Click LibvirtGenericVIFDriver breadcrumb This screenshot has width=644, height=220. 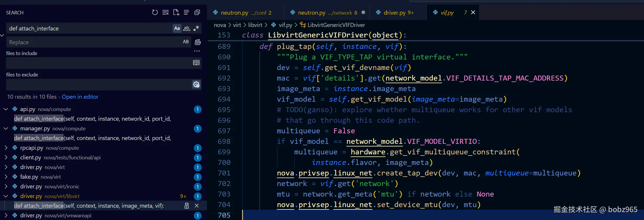click(336, 25)
